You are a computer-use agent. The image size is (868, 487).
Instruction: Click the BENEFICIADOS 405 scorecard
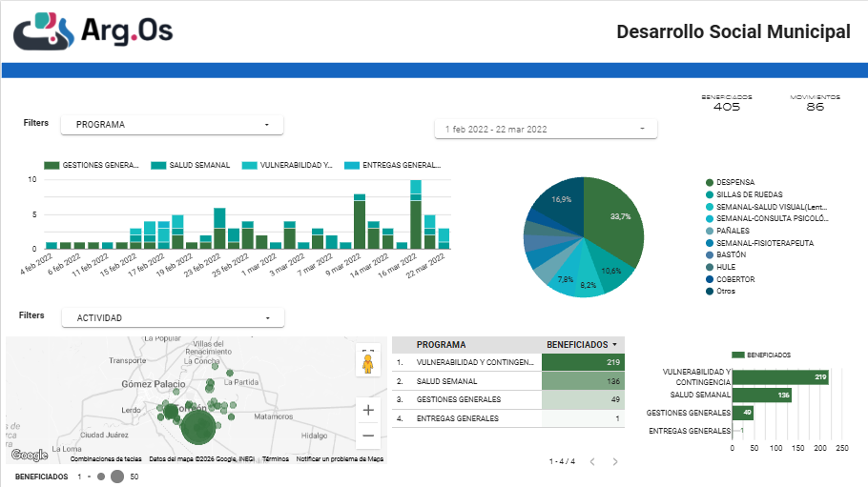[726, 103]
